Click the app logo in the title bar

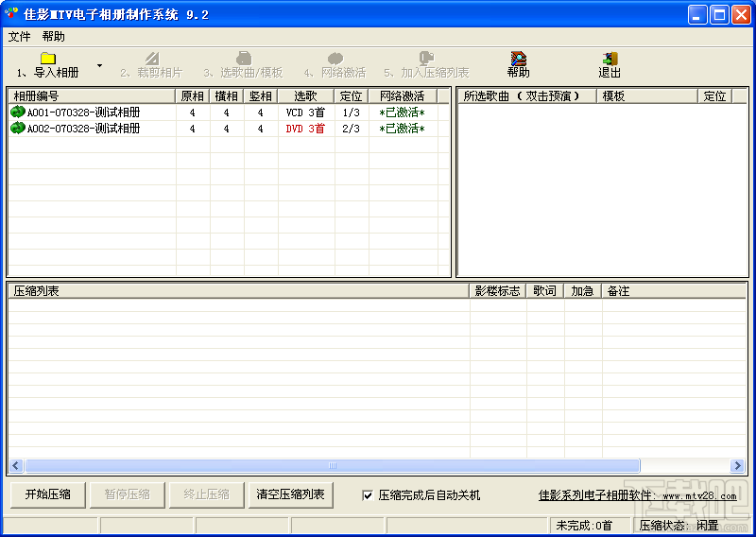tap(11, 13)
